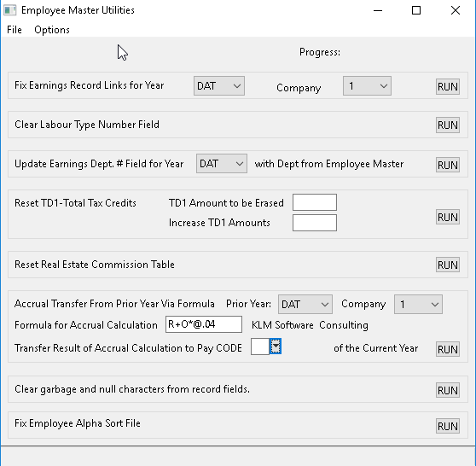Click the TD1 Amount to be Erased field
The image size is (476, 466).
tap(315, 202)
